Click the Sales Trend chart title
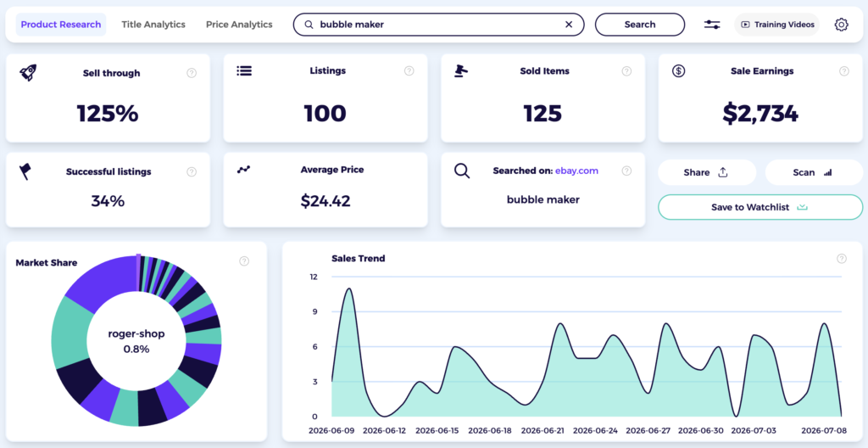Image resolution: width=868 pixels, height=448 pixels. [359, 259]
